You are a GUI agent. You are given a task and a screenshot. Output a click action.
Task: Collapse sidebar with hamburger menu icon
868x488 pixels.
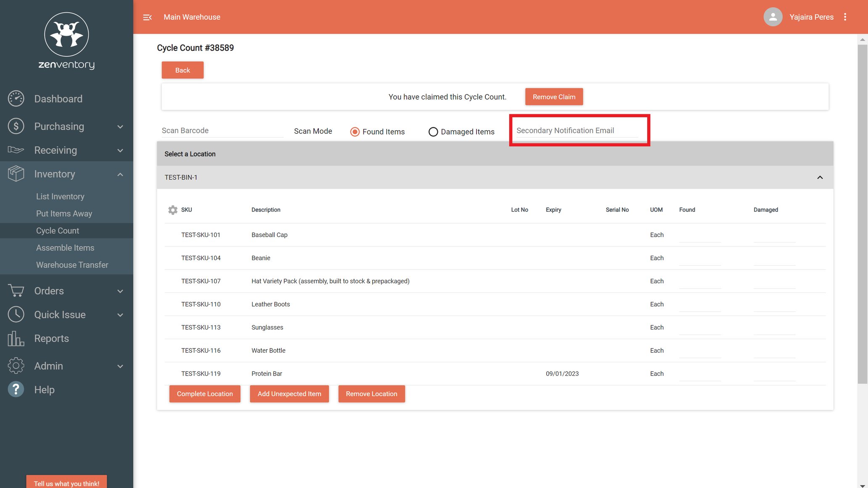point(147,17)
